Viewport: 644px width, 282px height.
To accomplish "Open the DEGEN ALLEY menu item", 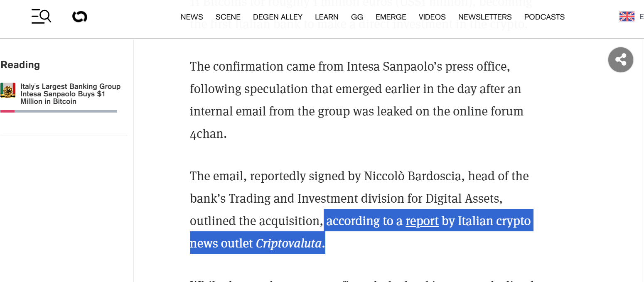I will point(278,17).
